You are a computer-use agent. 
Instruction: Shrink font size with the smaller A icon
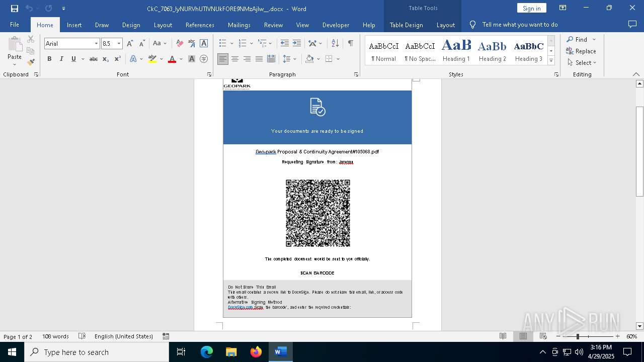point(142,44)
